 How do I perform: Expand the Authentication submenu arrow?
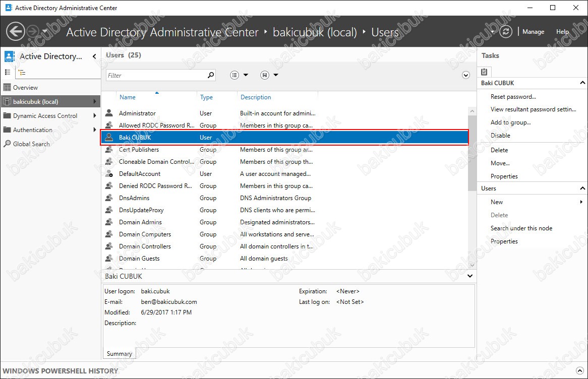pos(94,130)
